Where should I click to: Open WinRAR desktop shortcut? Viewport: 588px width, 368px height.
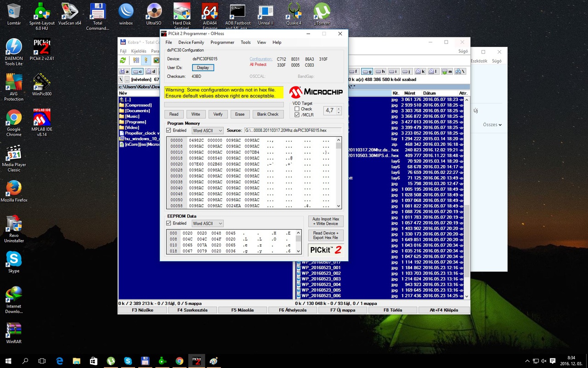coord(14,333)
